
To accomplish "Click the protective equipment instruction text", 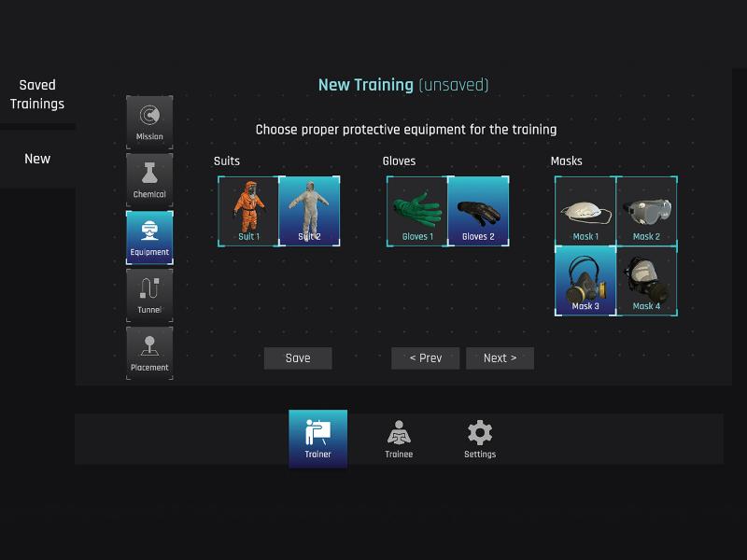I will point(406,130).
